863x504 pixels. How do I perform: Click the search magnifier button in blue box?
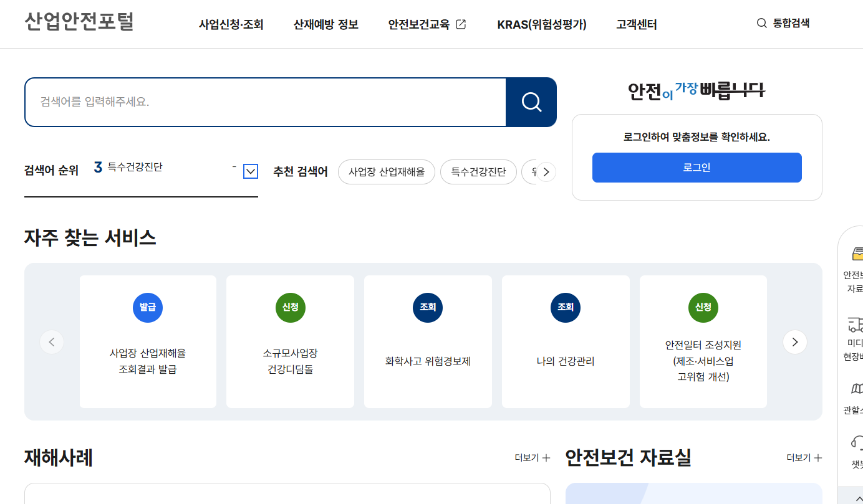click(x=531, y=102)
